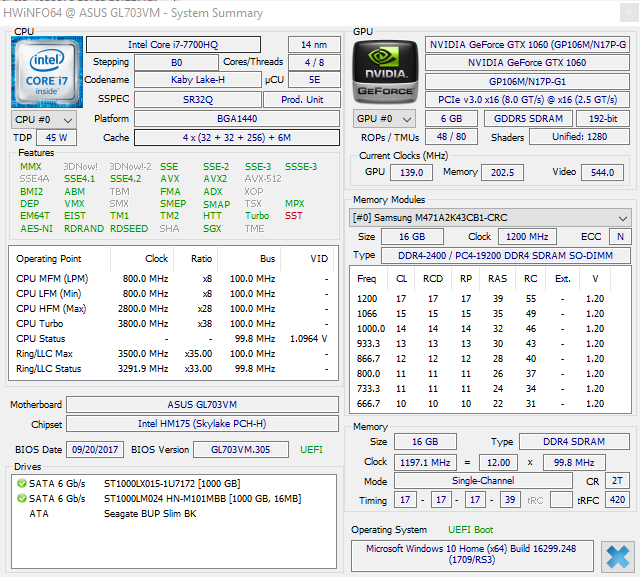Click the CPU Status row

coord(173,339)
